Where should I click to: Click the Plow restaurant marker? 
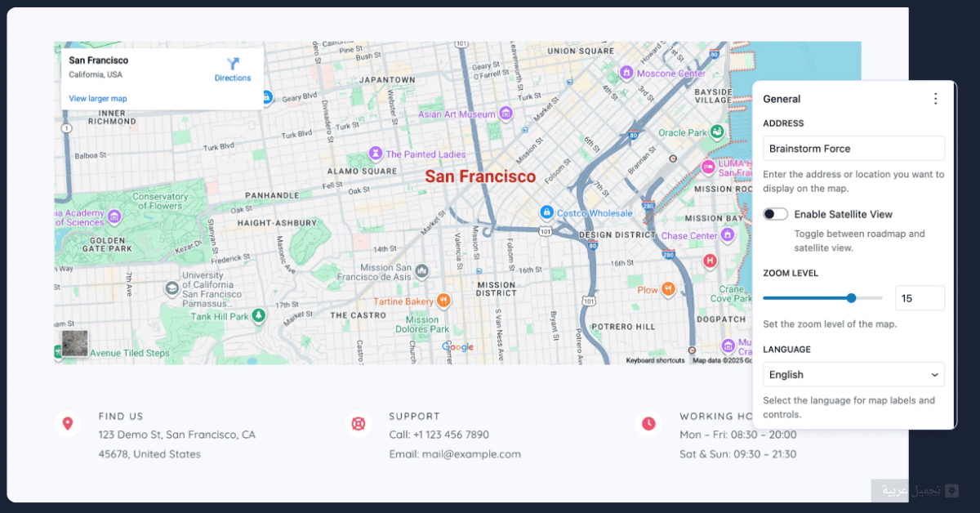click(x=668, y=288)
